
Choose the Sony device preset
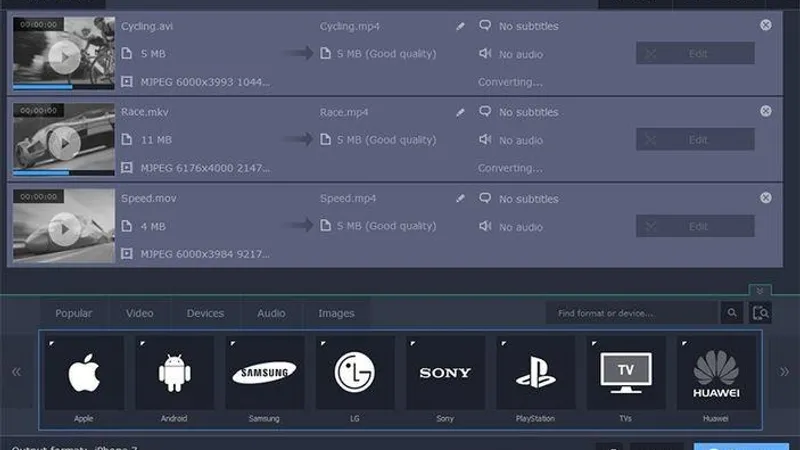(445, 373)
